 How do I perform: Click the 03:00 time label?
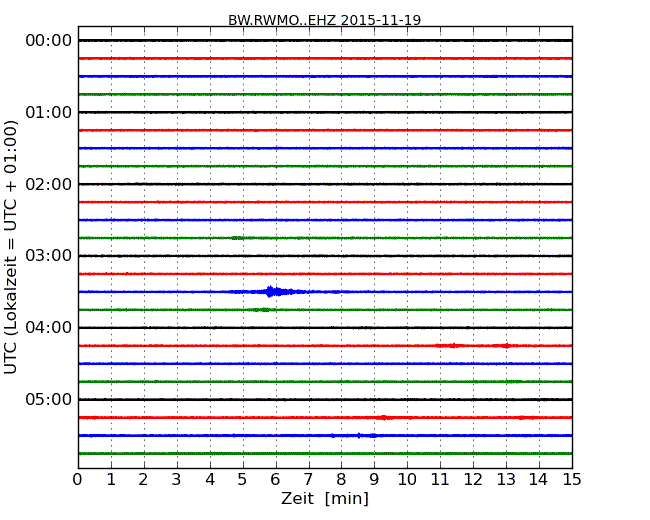(49, 256)
